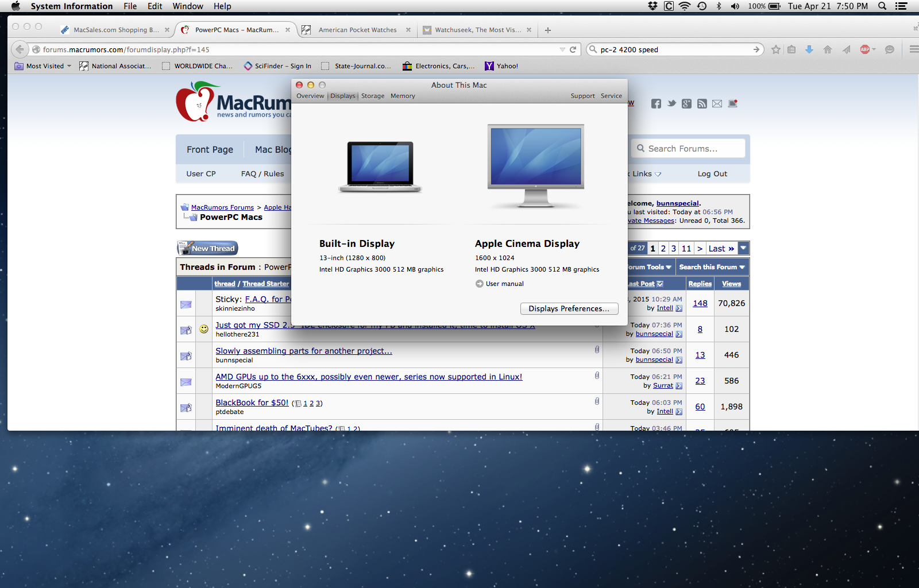This screenshot has height=588, width=919.
Task: Open the Wi-Fi status menu
Action: (685, 6)
